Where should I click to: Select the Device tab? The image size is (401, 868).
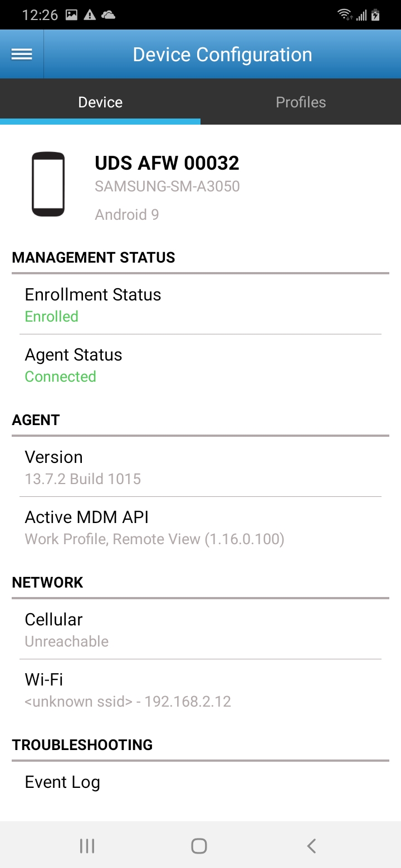click(100, 102)
